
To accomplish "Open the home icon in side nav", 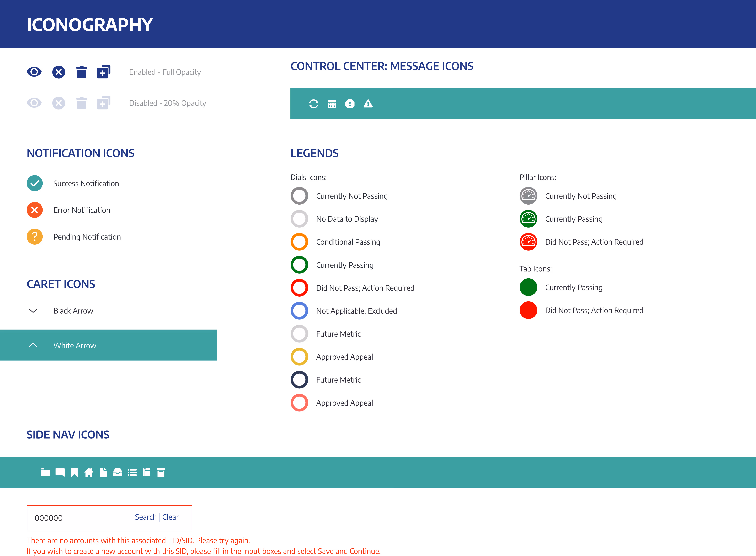I will pos(89,473).
